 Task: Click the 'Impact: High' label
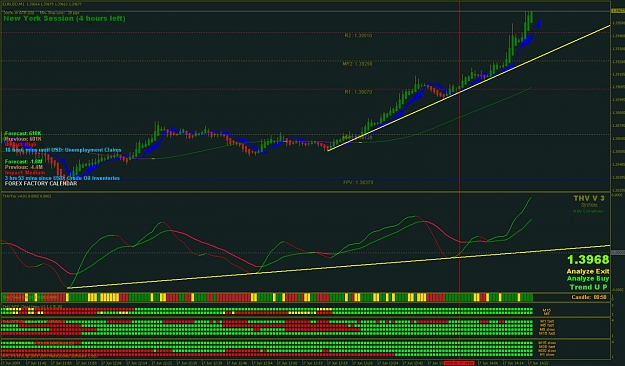pyautogui.click(x=20, y=144)
